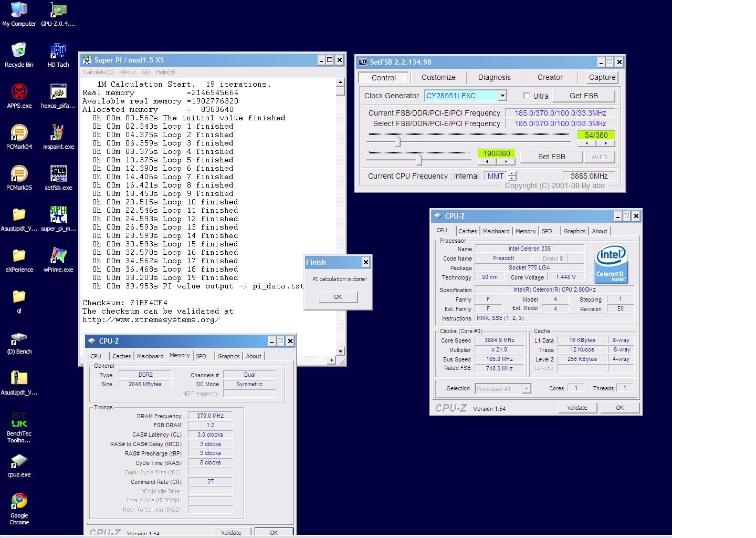Click Super PI horizontal scrollbar right arrow
756x538 pixels.
[x=331, y=360]
